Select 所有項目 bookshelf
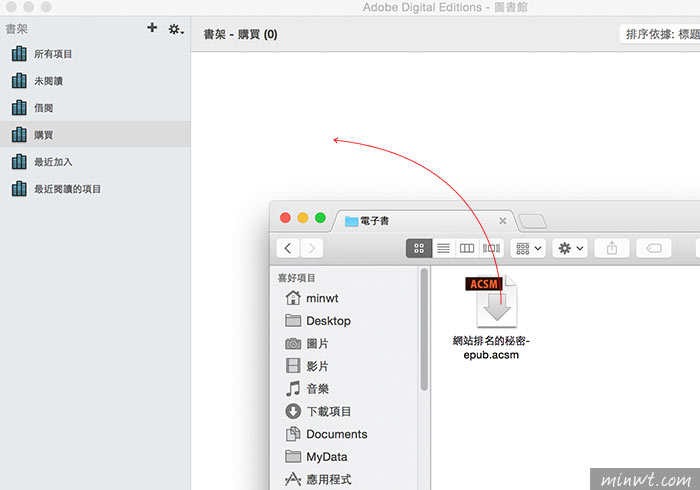 coord(95,54)
